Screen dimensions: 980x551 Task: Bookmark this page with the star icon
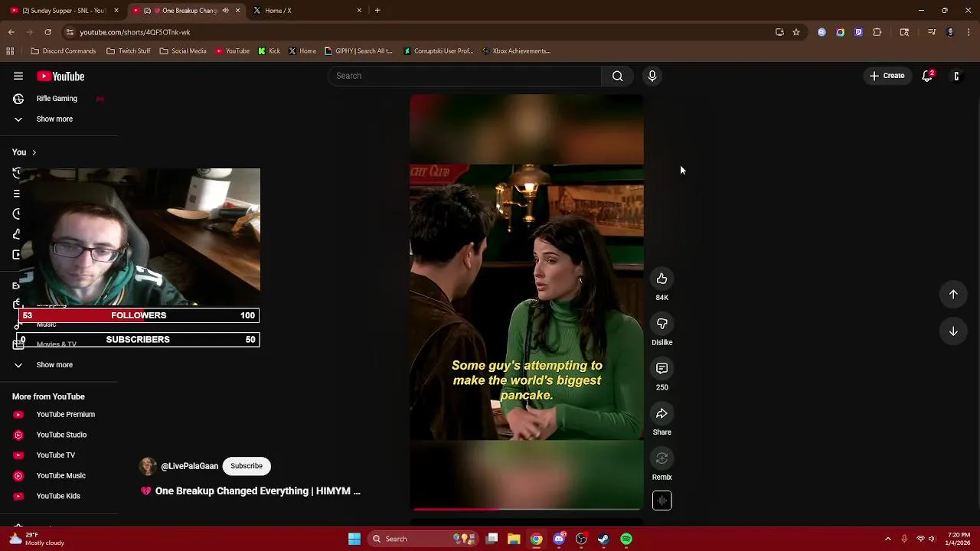tap(796, 32)
